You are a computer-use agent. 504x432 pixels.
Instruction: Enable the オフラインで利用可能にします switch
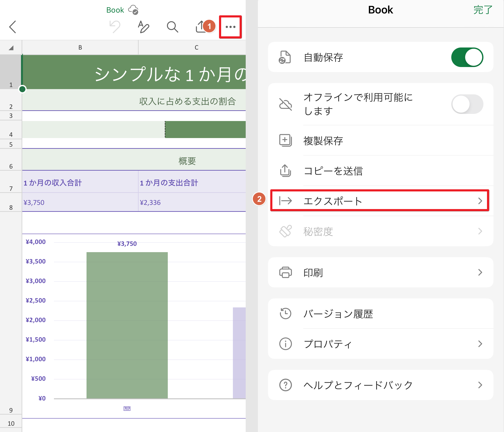(x=467, y=104)
